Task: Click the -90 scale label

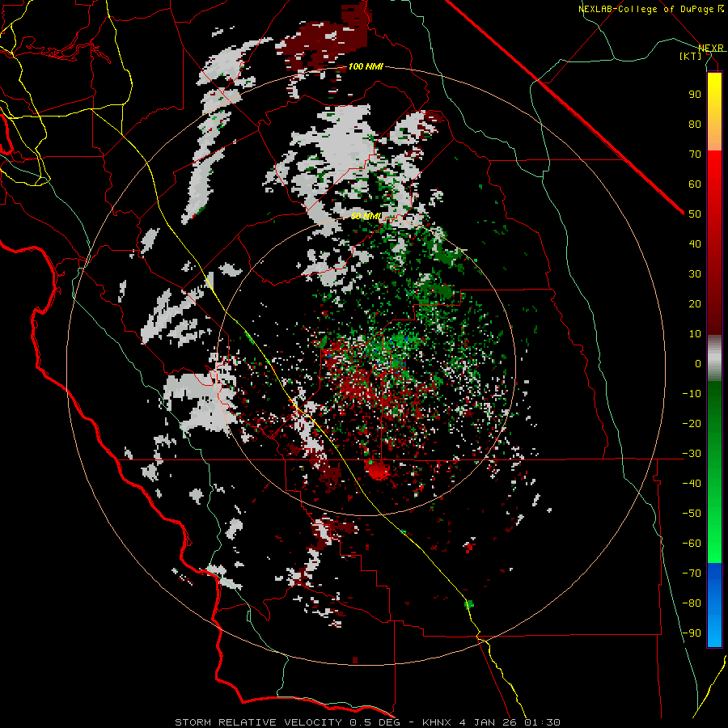Action: coord(692,633)
